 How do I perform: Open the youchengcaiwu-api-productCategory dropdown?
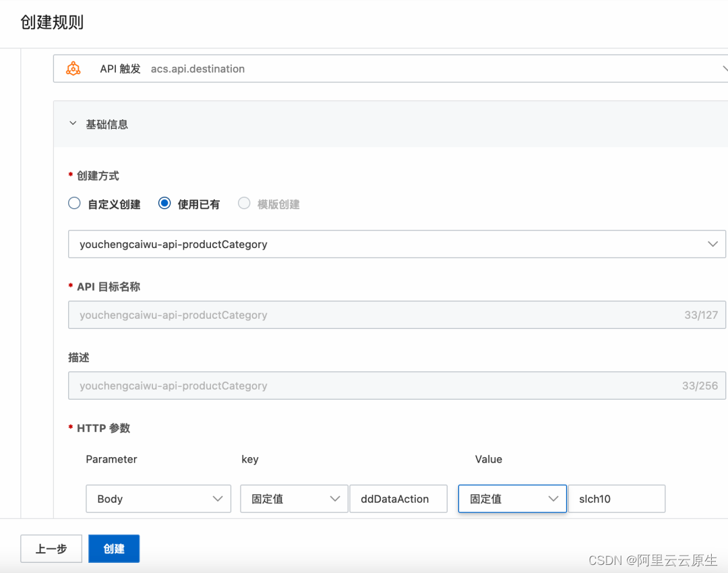(x=397, y=244)
